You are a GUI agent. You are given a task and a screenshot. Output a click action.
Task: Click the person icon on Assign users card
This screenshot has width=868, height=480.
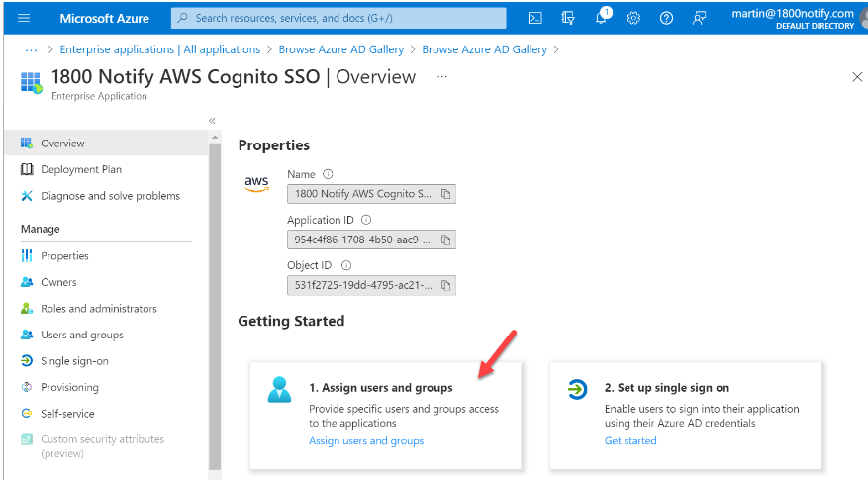click(x=279, y=389)
